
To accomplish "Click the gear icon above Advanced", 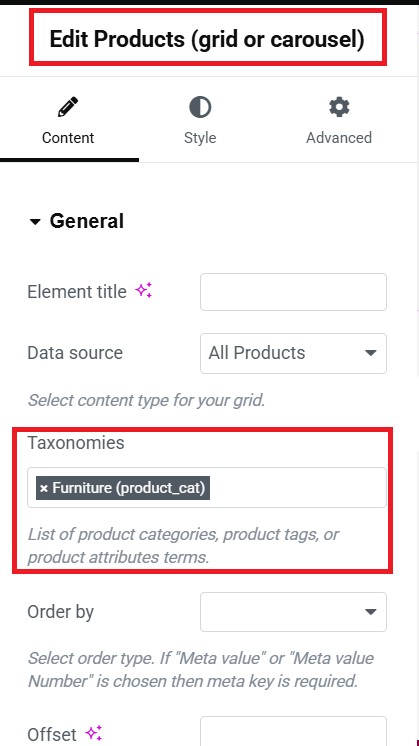I will pyautogui.click(x=339, y=107).
